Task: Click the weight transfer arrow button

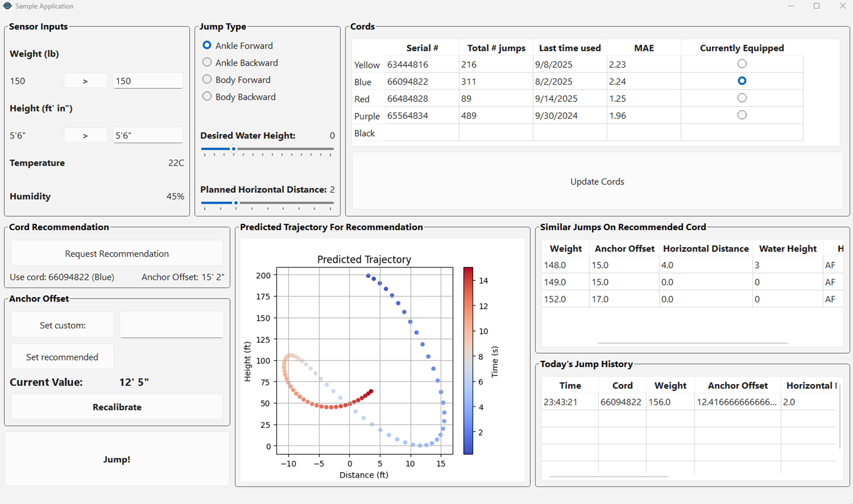Action: click(x=85, y=80)
